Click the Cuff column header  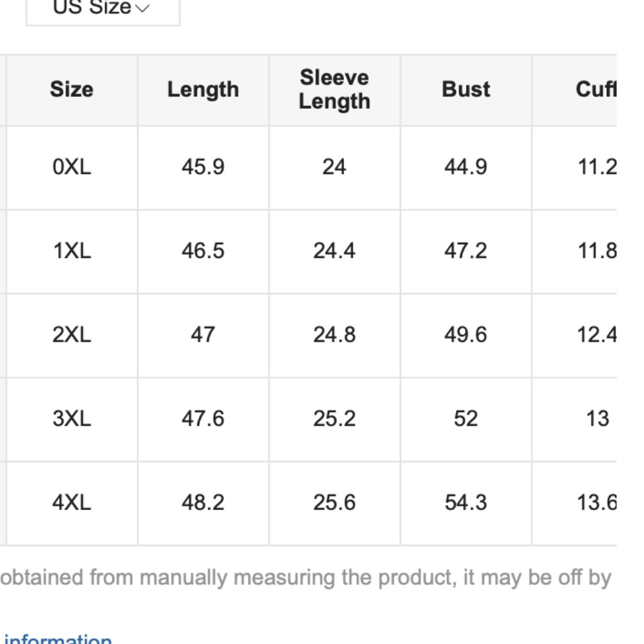(596, 90)
